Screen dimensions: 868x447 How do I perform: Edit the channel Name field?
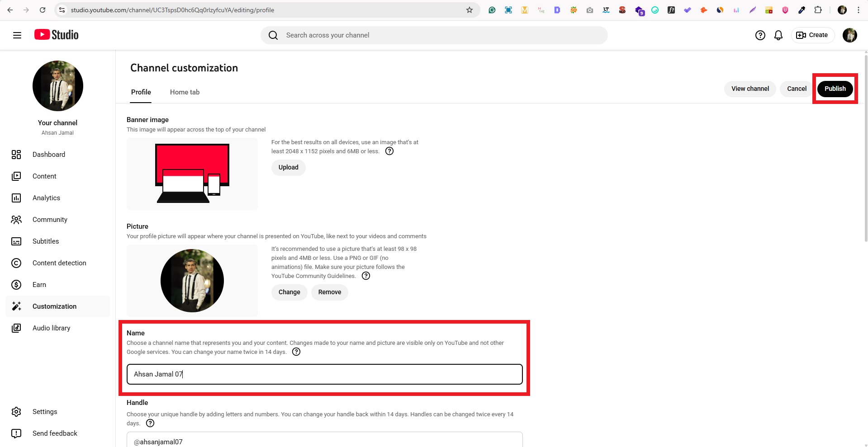324,374
